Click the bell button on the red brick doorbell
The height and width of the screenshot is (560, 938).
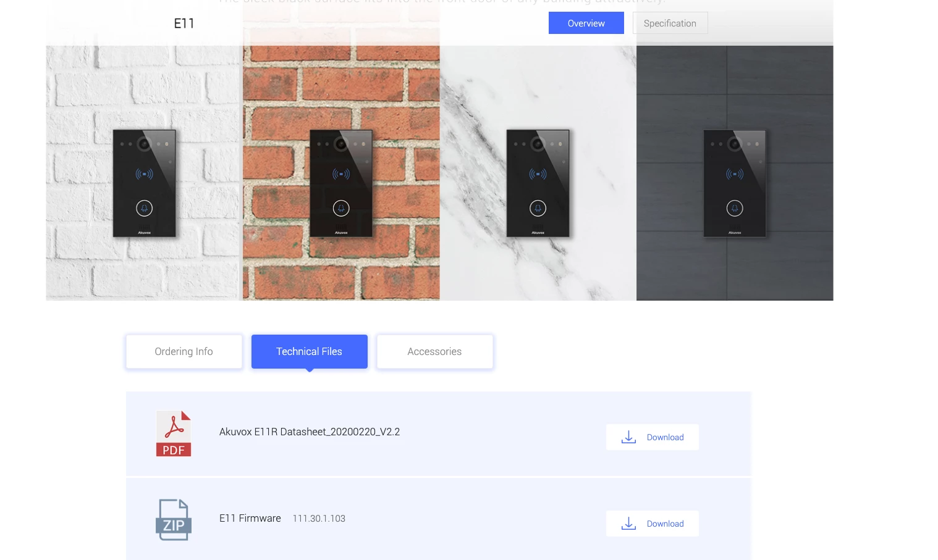(341, 209)
